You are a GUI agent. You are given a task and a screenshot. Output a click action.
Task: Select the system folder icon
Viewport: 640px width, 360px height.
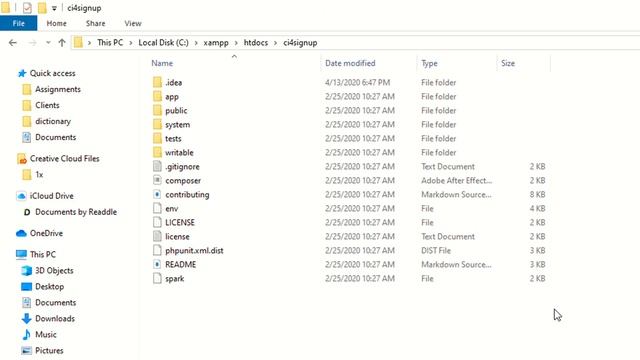[158, 124]
